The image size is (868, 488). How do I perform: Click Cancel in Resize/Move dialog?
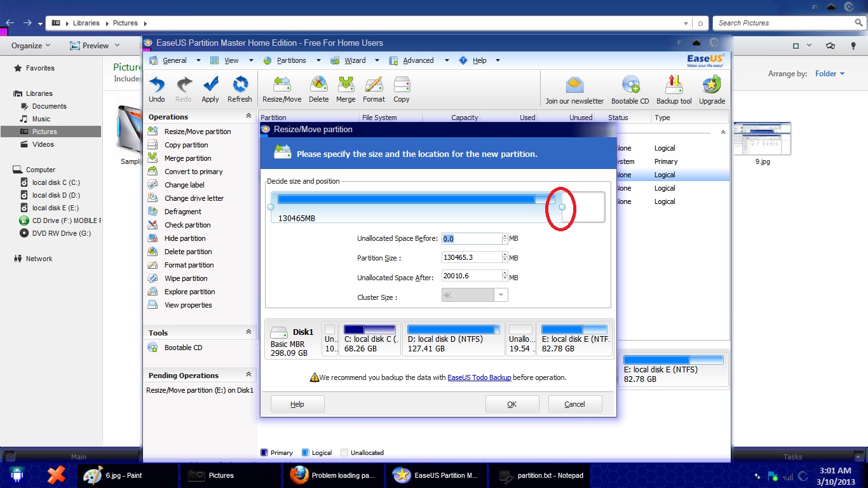tap(575, 404)
